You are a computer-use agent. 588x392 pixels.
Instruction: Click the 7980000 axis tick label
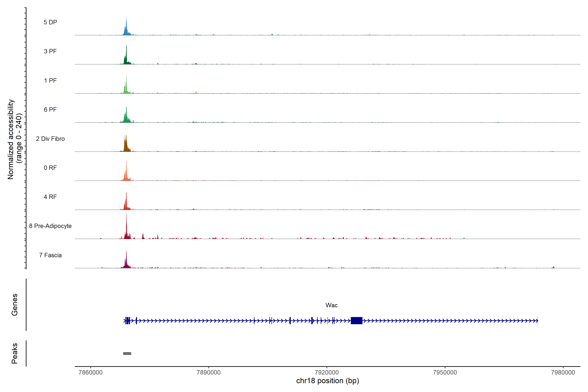pos(563,372)
